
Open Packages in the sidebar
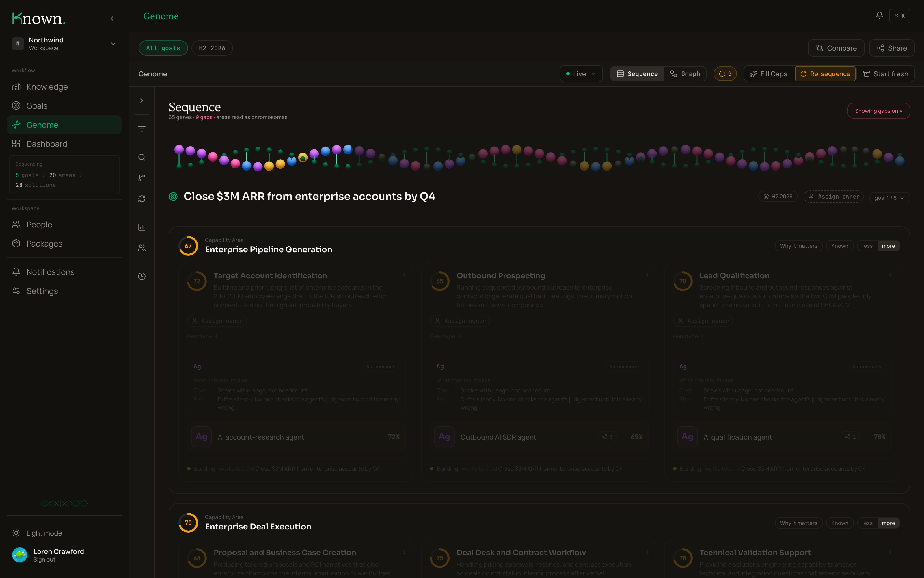[x=64, y=244]
